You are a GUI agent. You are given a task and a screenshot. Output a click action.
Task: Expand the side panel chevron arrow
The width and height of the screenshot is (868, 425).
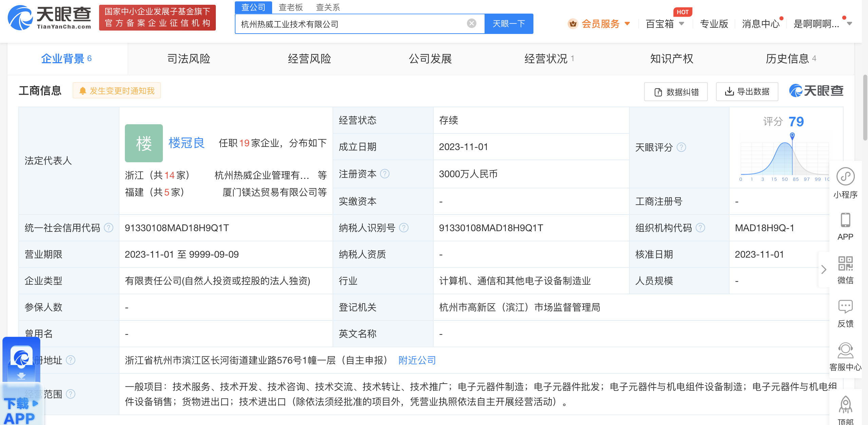click(x=824, y=270)
